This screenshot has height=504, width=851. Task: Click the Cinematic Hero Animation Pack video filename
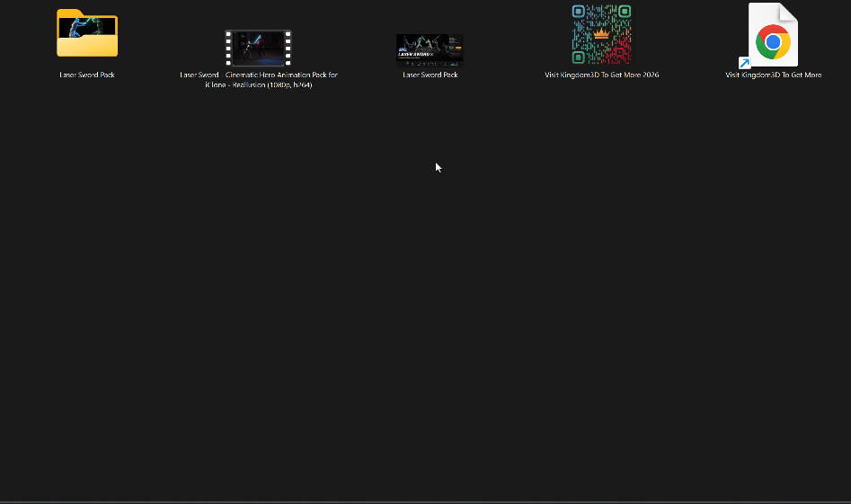258,80
